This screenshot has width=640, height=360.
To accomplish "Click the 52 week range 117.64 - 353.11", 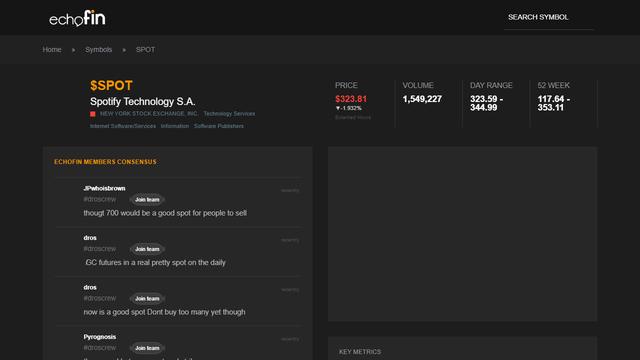I will [x=553, y=103].
